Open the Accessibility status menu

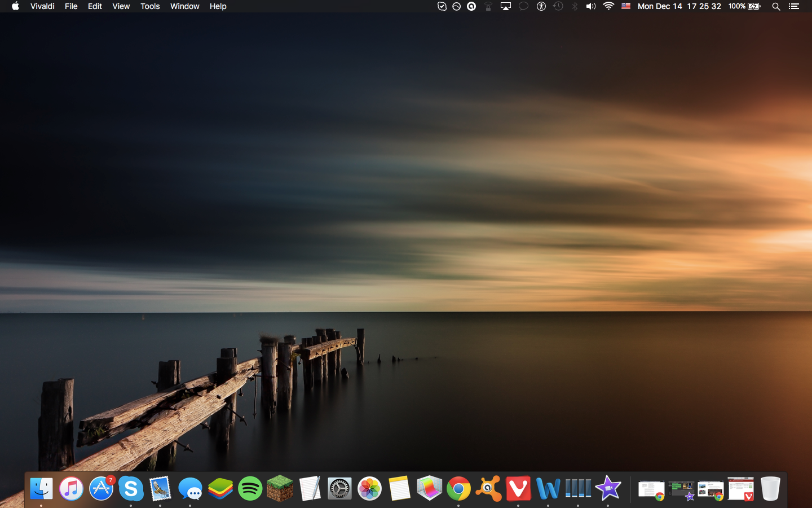coord(541,6)
